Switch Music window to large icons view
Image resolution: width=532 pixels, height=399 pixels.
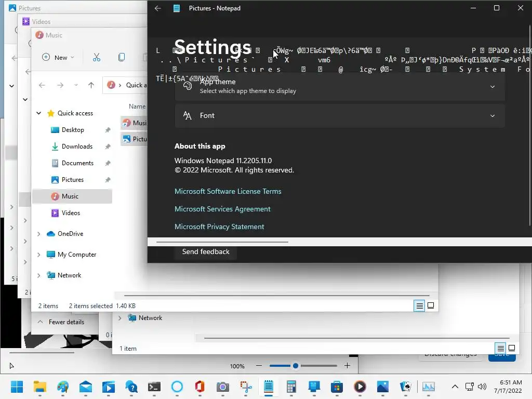431,305
